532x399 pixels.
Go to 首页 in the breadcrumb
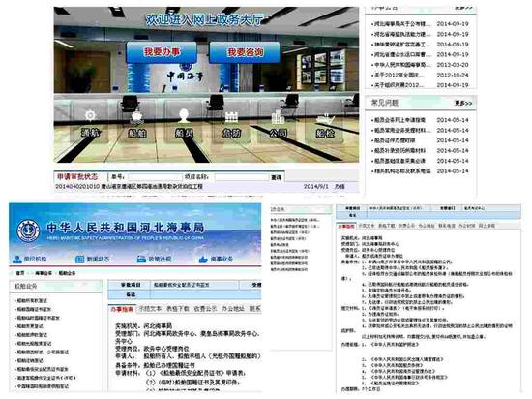coord(20,273)
